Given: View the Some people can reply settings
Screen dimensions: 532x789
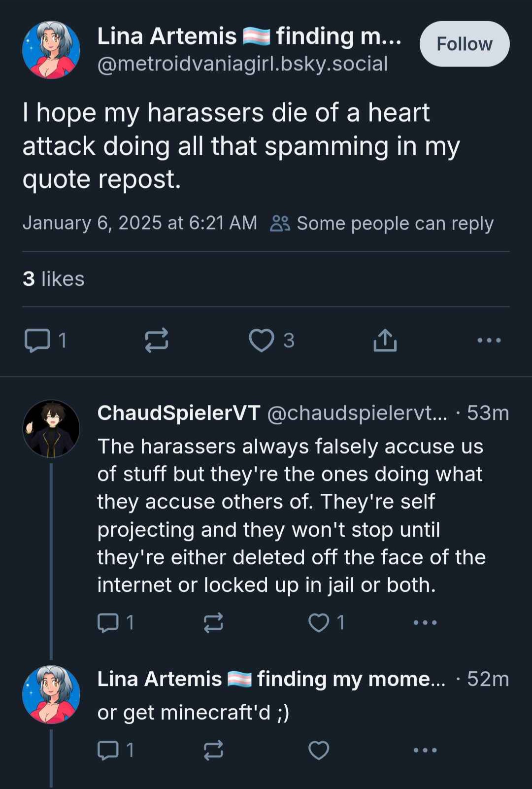Looking at the screenshot, I should 383,223.
